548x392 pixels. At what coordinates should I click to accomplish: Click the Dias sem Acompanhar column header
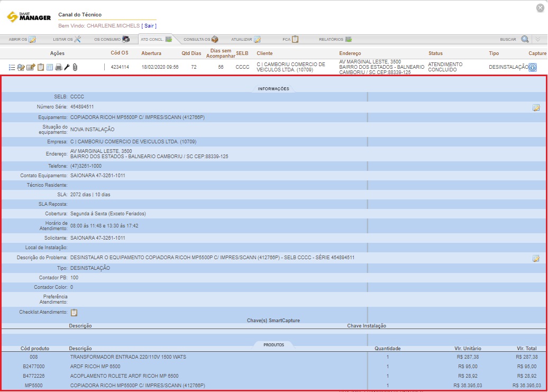point(221,53)
